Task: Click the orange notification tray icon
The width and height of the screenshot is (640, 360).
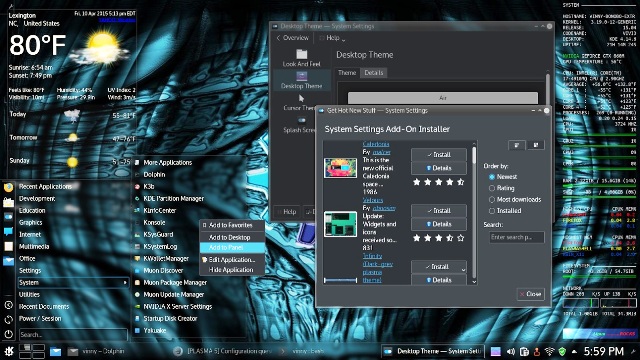Action: pyautogui.click(x=537, y=351)
